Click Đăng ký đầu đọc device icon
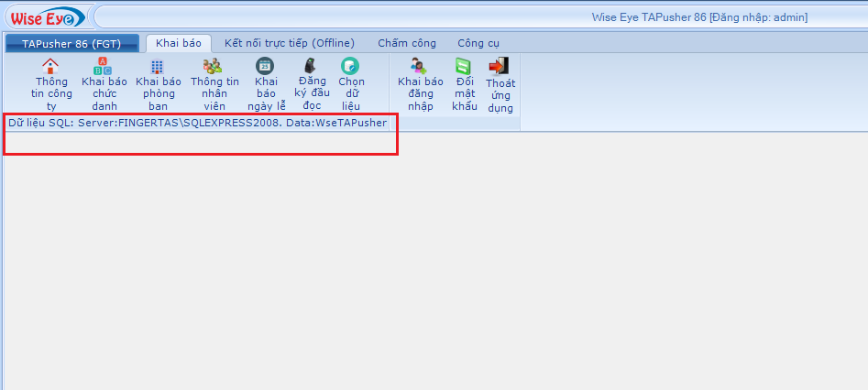 coord(311,66)
